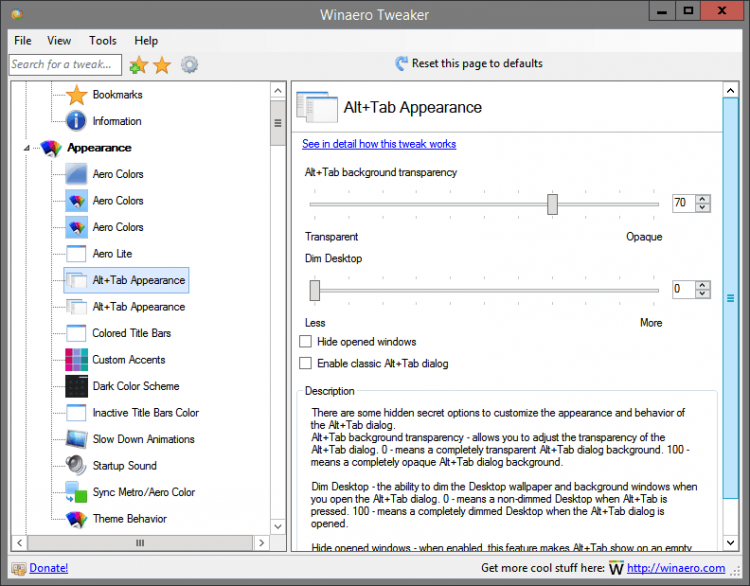Screen dimensions: 750x586
Task: Click the Dim Desktop value box showing 0
Action: 684,289
